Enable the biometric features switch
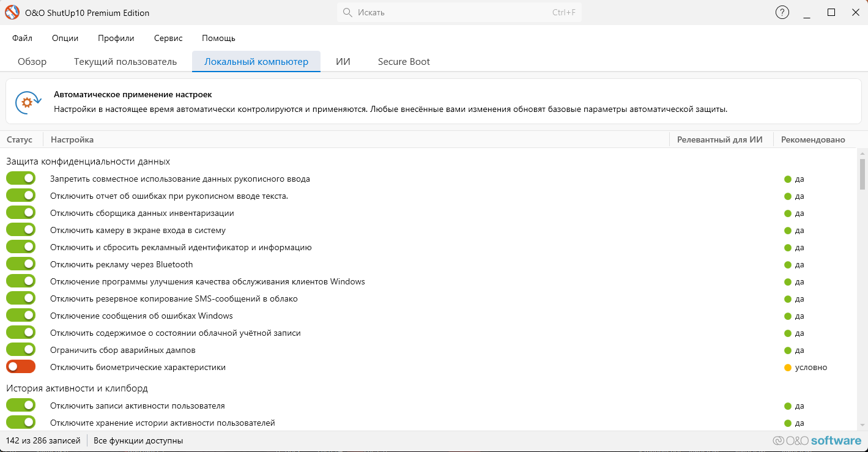This screenshot has width=868, height=452. [x=21, y=367]
